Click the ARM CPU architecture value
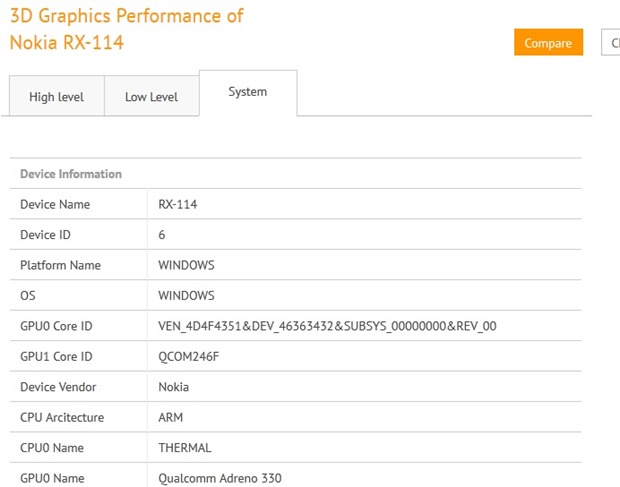 tap(171, 417)
